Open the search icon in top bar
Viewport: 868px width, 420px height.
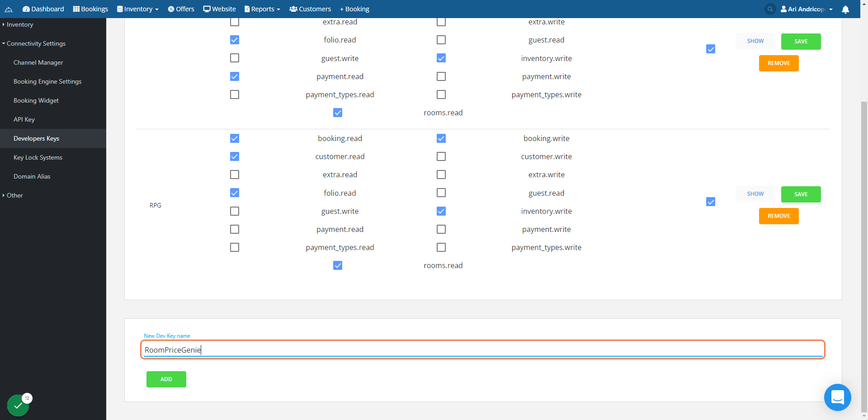pyautogui.click(x=770, y=9)
